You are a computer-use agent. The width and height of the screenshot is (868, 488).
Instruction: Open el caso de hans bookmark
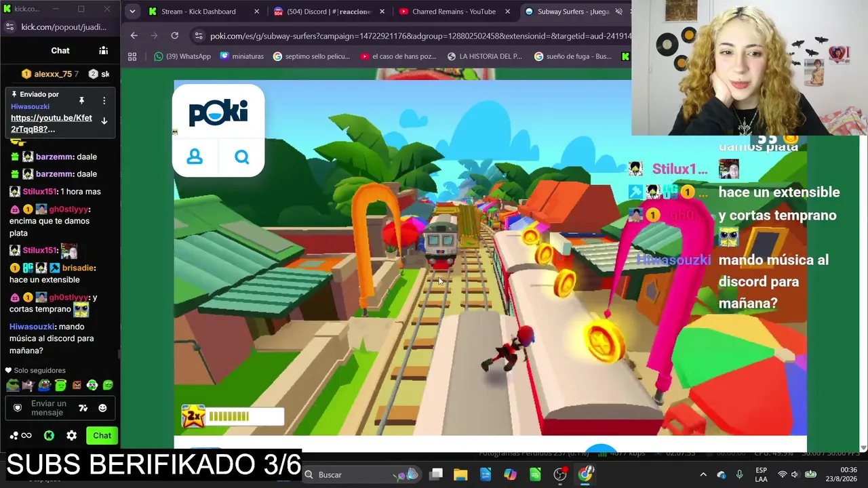pos(399,56)
